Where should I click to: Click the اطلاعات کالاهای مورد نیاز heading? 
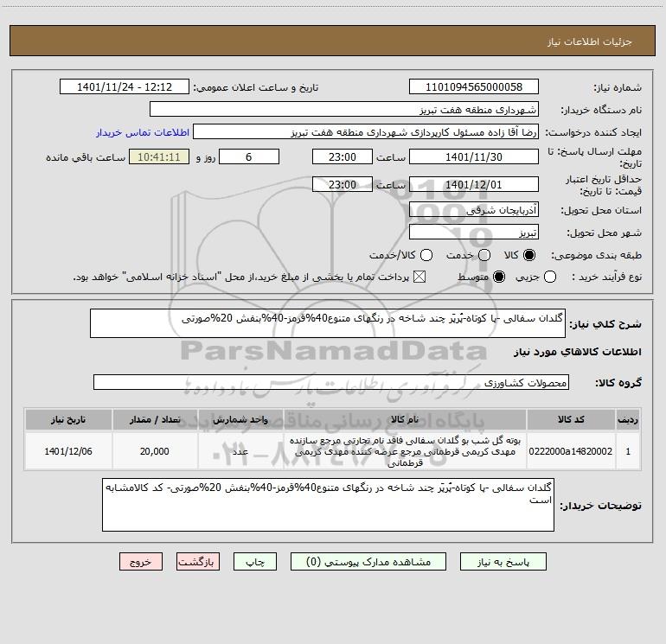[x=578, y=352]
